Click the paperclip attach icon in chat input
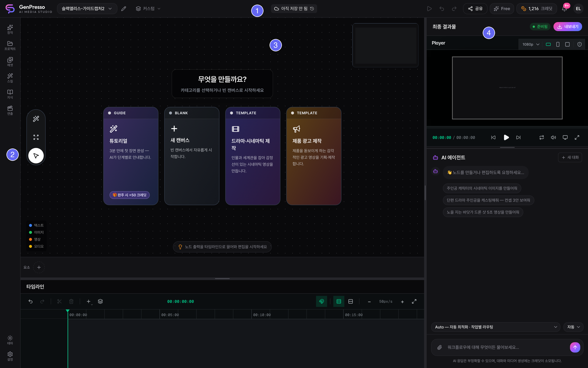The height and width of the screenshot is (368, 588). (440, 348)
